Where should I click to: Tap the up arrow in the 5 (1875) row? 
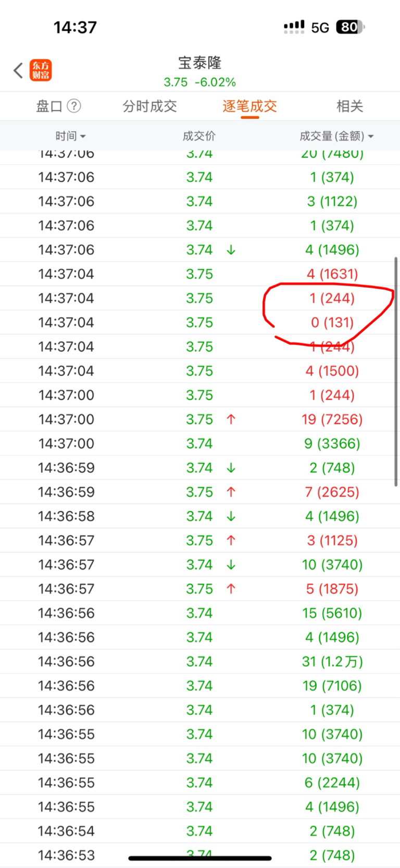[231, 589]
